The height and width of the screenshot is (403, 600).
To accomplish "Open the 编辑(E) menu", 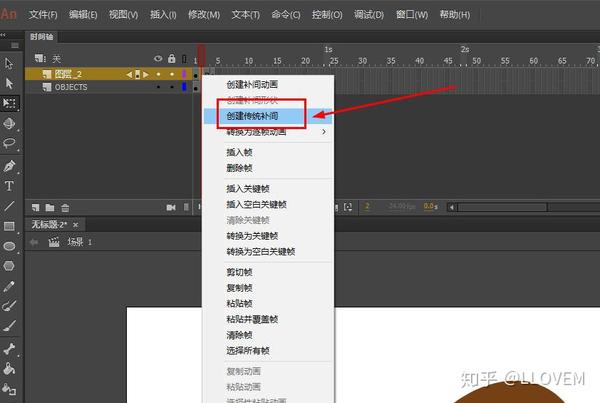I will [x=83, y=15].
